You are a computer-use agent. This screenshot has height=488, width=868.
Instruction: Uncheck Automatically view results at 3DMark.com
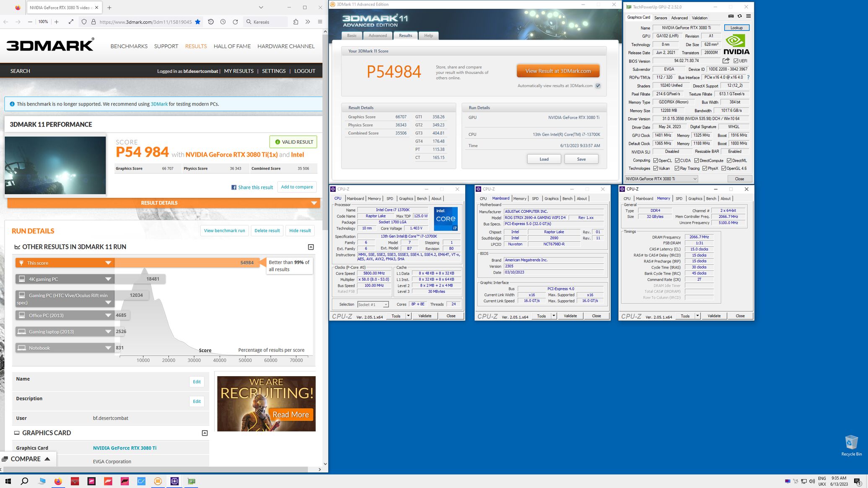598,86
